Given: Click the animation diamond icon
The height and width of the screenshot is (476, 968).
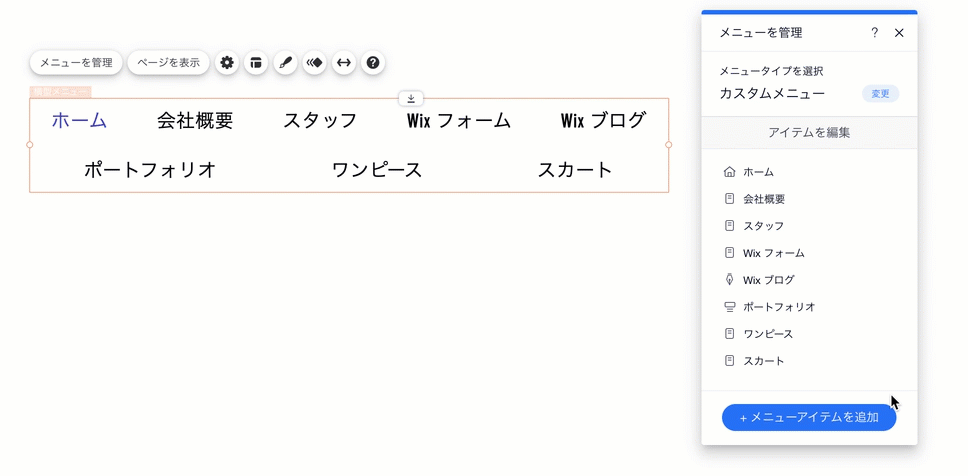Looking at the screenshot, I should pos(315,63).
